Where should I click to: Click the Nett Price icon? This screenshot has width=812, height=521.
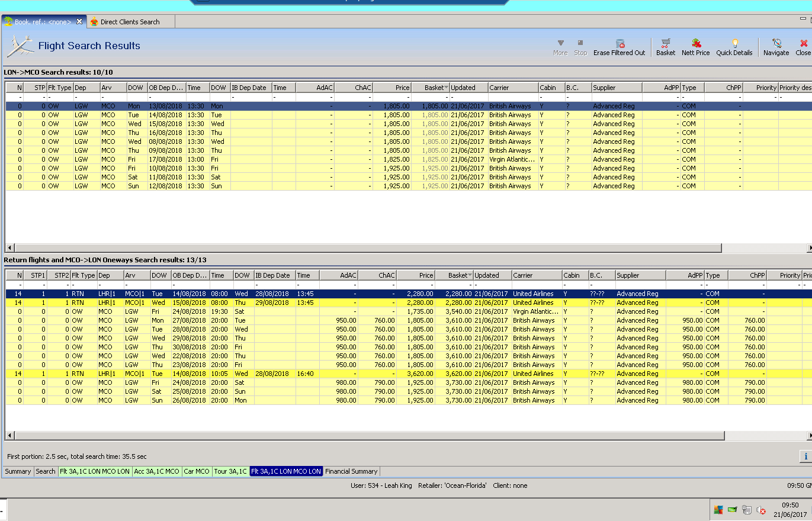pos(696,44)
